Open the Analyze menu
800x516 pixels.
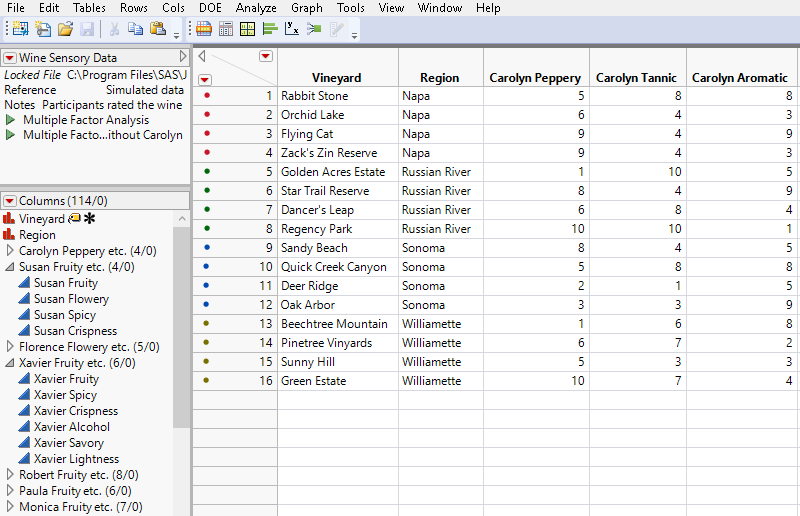[x=256, y=8]
